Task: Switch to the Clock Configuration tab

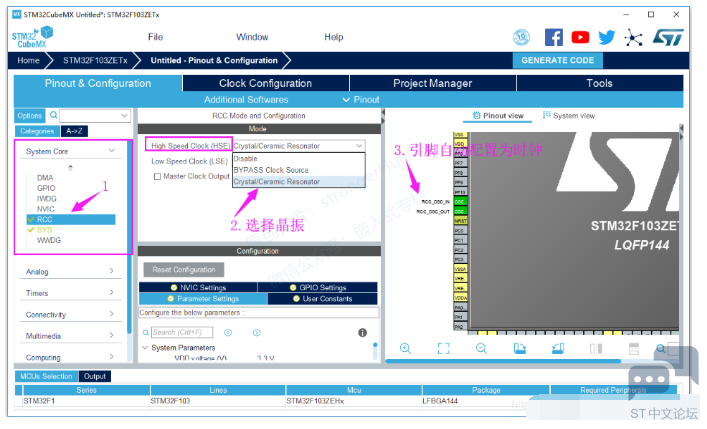Action: (266, 83)
